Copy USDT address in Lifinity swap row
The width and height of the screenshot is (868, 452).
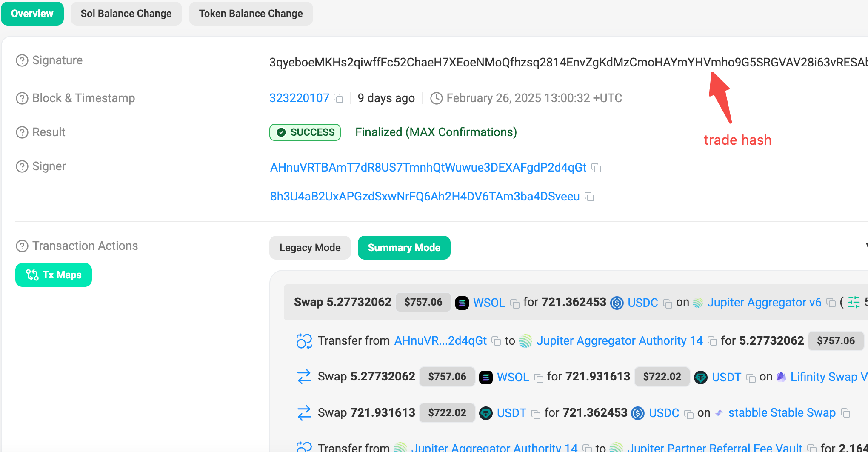pos(751,378)
